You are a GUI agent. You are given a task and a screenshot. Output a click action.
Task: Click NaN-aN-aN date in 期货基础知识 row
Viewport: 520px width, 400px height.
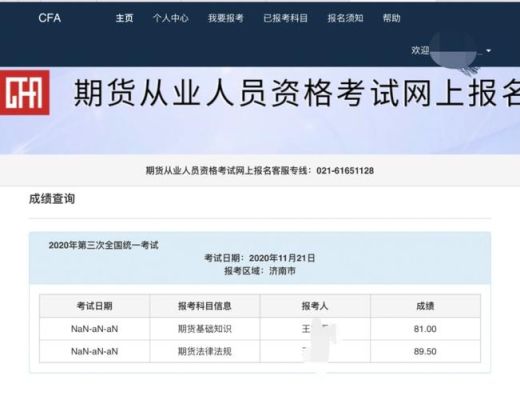click(x=95, y=329)
